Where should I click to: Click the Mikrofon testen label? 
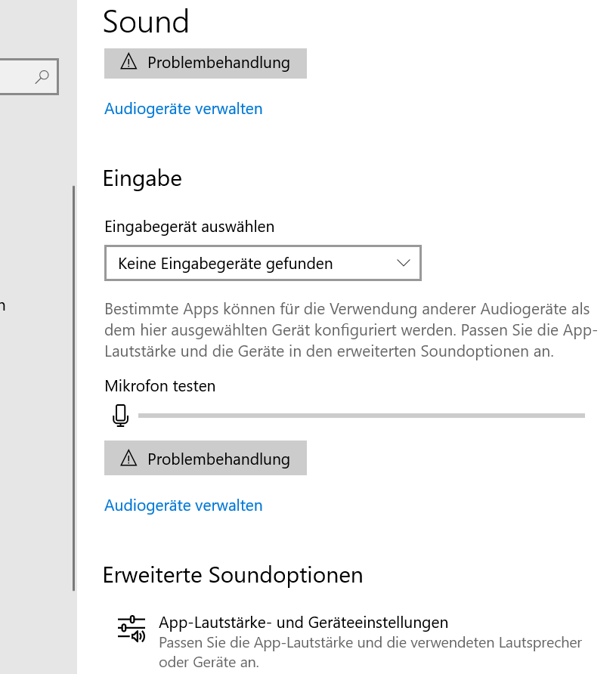pyautogui.click(x=160, y=386)
